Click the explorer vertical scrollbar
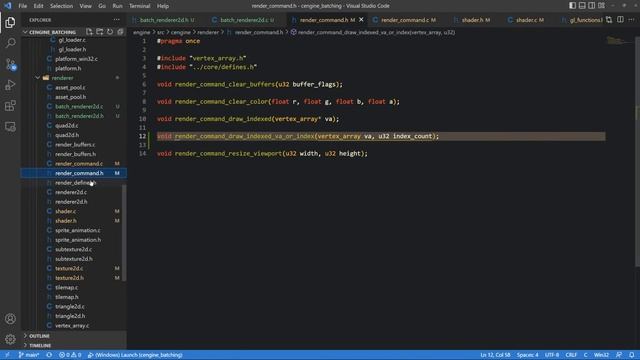This screenshot has height=360, width=640. [x=124, y=233]
